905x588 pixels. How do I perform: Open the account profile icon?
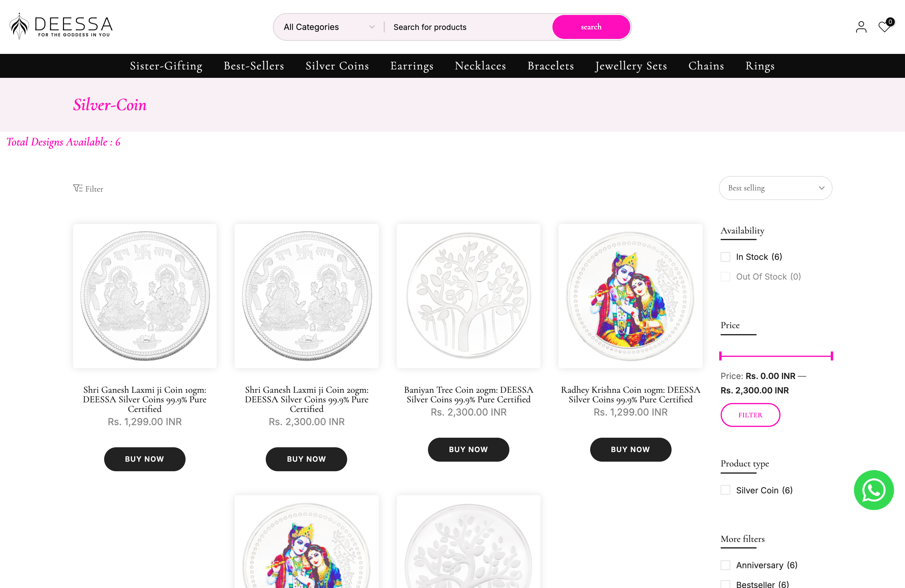[x=861, y=27]
